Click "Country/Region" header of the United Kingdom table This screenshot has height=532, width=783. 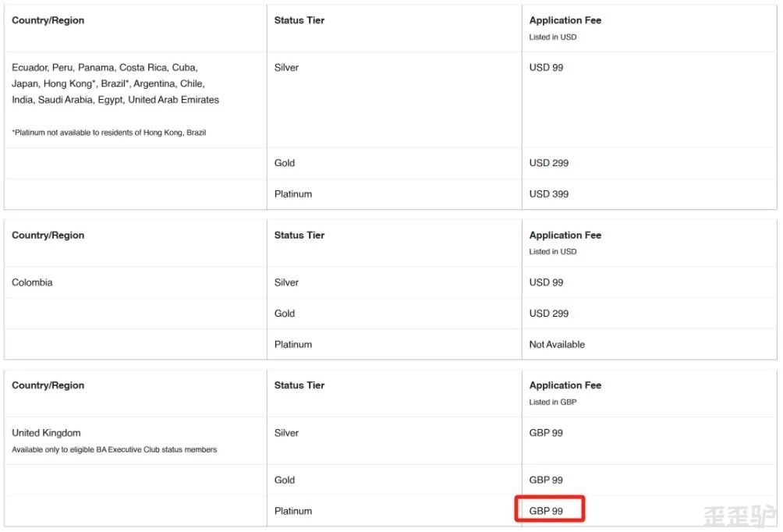[x=48, y=385]
